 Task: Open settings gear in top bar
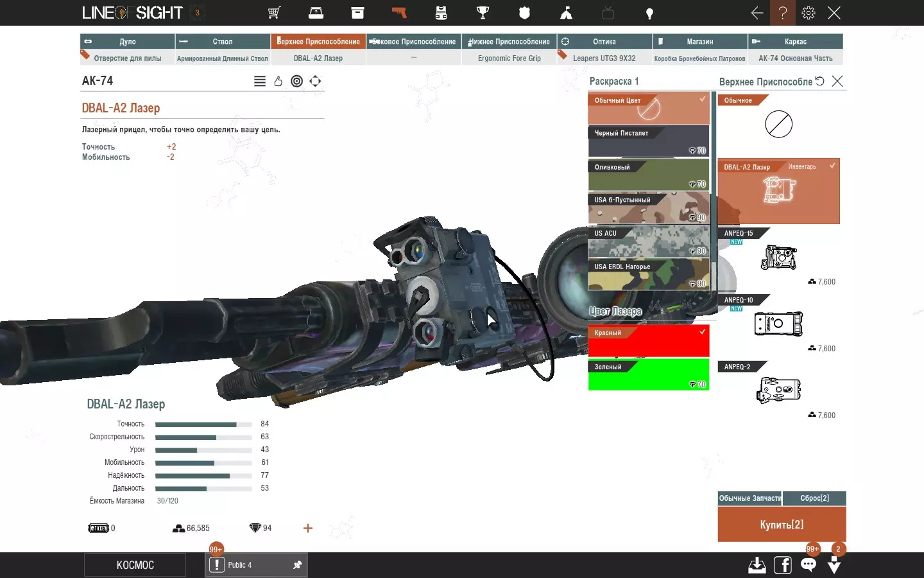click(x=809, y=13)
